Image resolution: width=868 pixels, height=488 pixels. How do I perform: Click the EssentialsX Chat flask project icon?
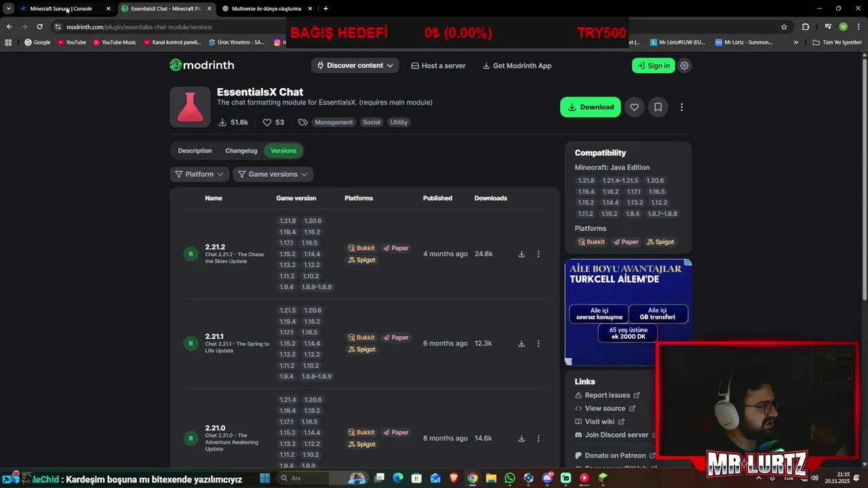190,107
